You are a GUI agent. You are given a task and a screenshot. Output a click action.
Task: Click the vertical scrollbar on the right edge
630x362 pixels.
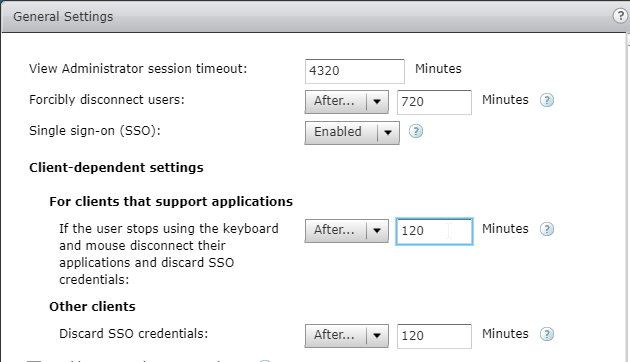click(x=628, y=197)
